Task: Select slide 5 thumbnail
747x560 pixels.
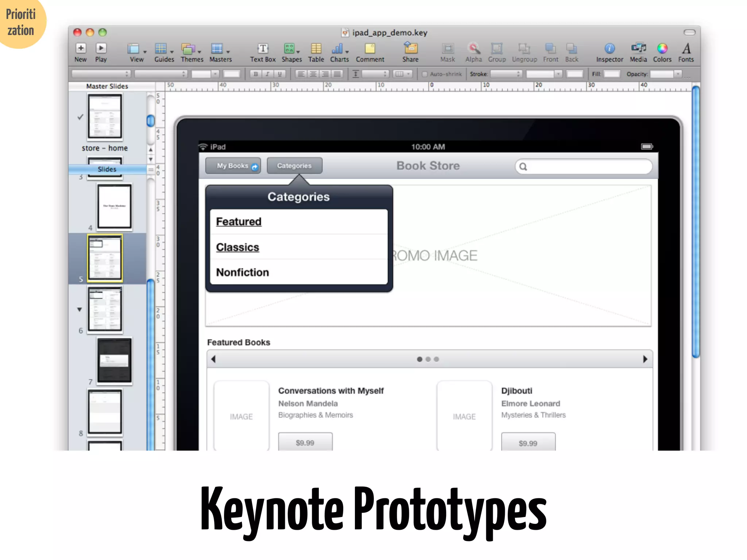Action: click(x=105, y=258)
